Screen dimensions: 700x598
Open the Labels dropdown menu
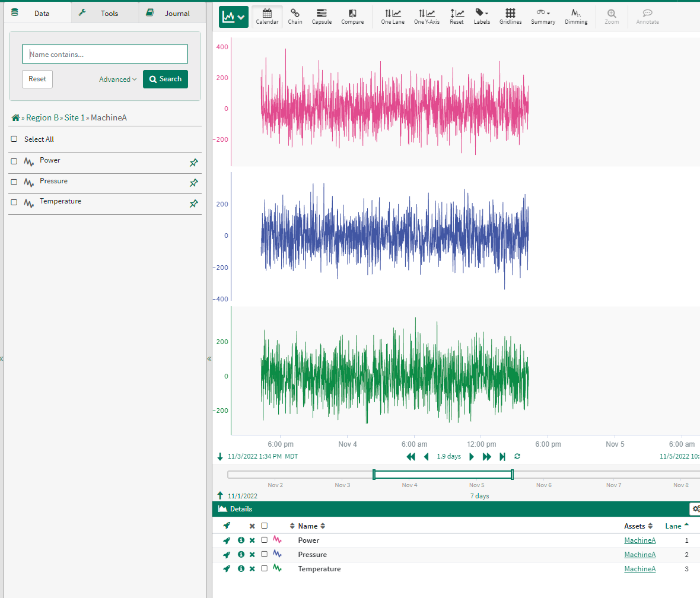pyautogui.click(x=482, y=17)
